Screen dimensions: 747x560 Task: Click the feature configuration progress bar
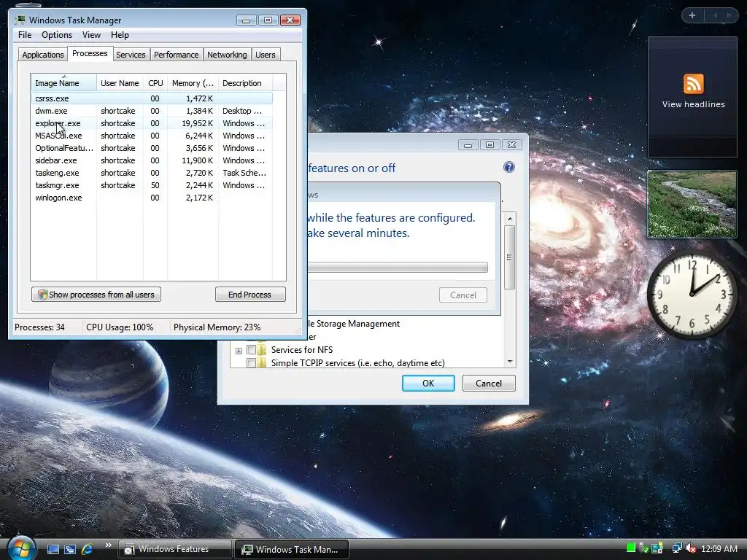398,267
